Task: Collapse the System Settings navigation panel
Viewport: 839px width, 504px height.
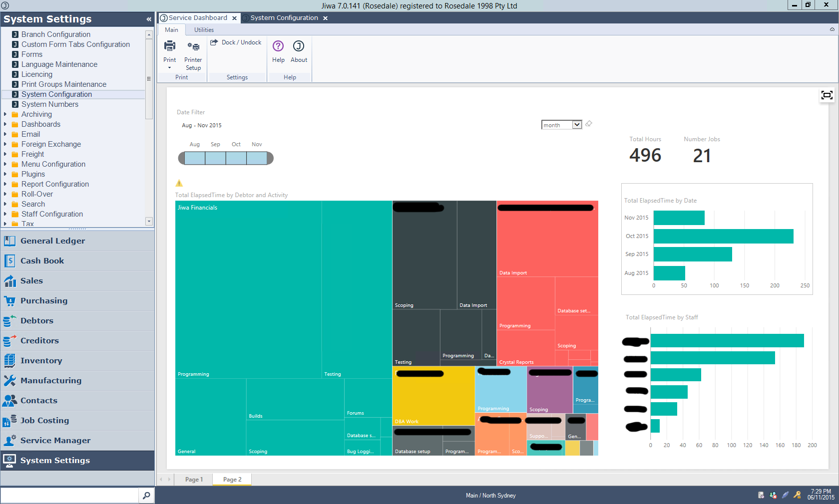Action: pyautogui.click(x=149, y=19)
